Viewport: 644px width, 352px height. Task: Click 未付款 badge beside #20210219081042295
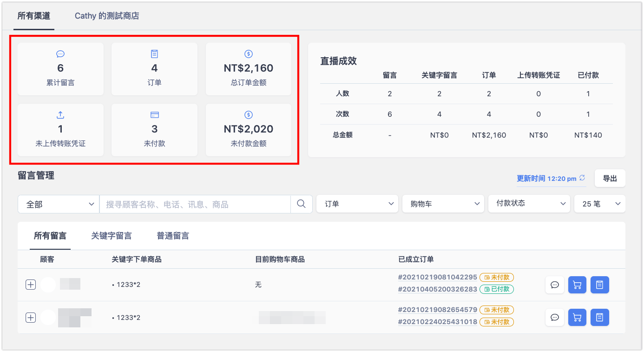tap(497, 277)
